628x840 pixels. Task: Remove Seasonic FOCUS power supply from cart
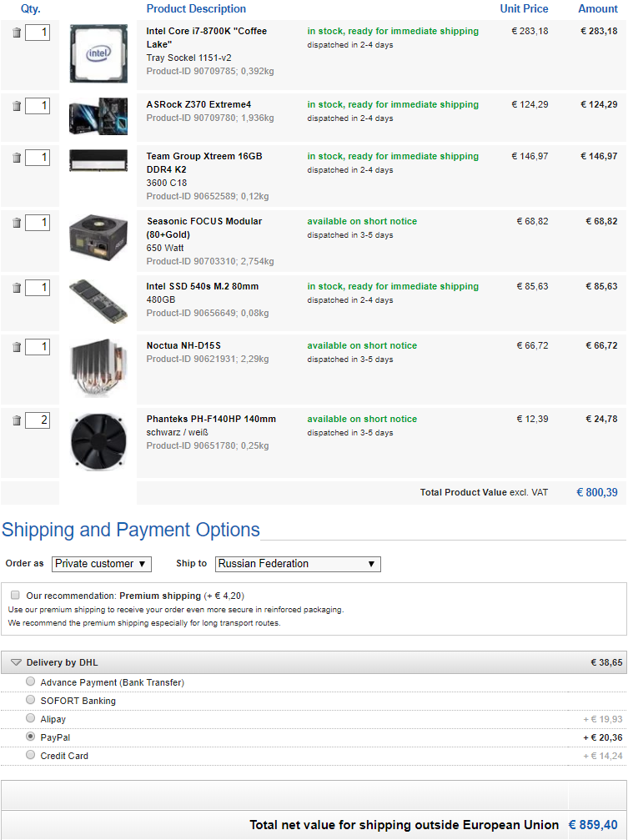coord(17,224)
